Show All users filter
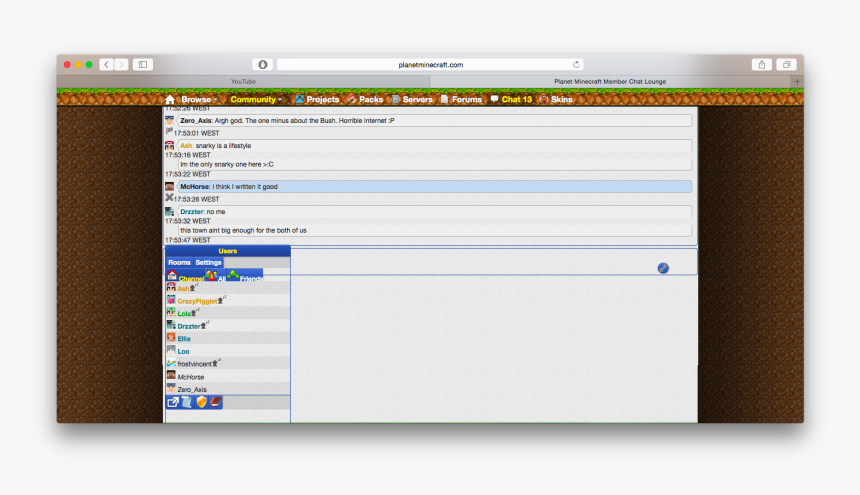Image resolution: width=860 pixels, height=495 pixels. click(216, 276)
